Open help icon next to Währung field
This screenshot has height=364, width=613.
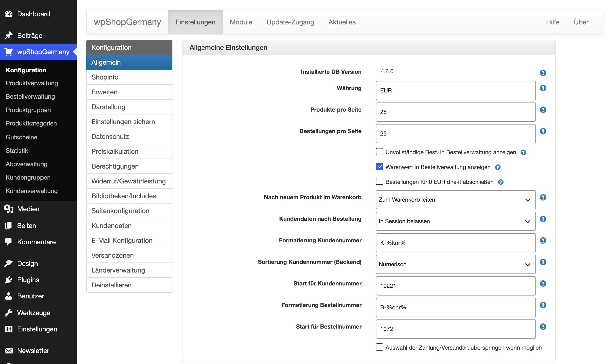pyautogui.click(x=543, y=88)
